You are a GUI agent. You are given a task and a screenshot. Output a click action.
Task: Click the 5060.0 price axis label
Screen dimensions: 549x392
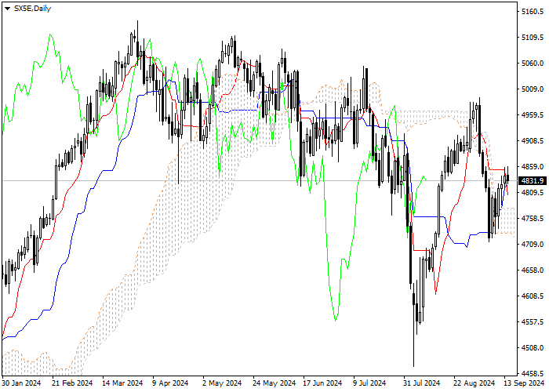533,64
